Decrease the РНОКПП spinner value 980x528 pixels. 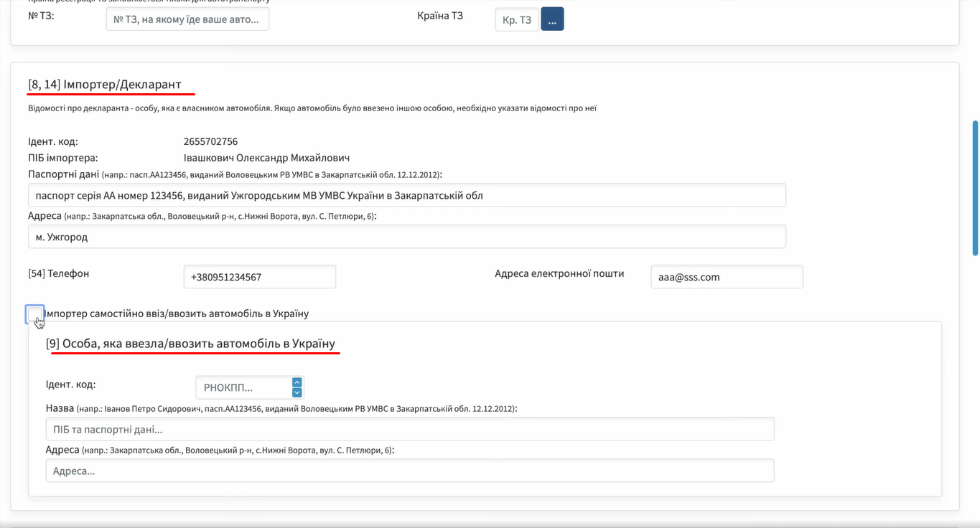tap(297, 392)
